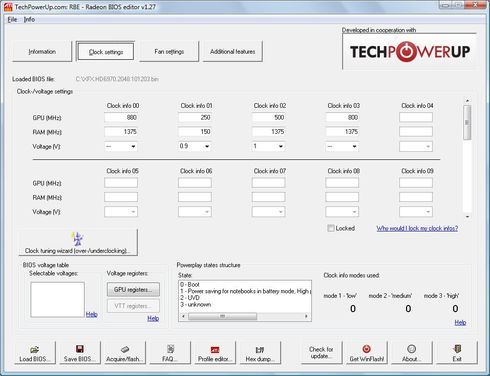Viewport: 490px width, 376px height.
Task: Open the Hex dump icon
Action: point(259,350)
